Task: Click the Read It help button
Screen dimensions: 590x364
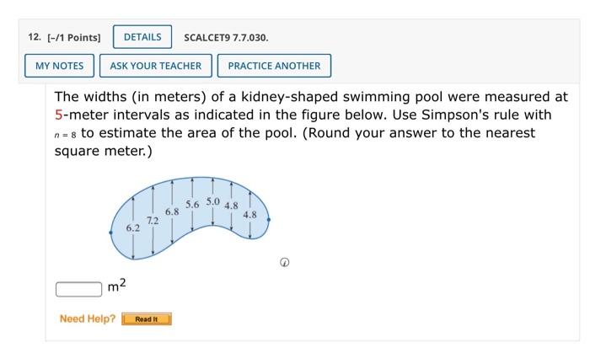Action: [x=147, y=318]
